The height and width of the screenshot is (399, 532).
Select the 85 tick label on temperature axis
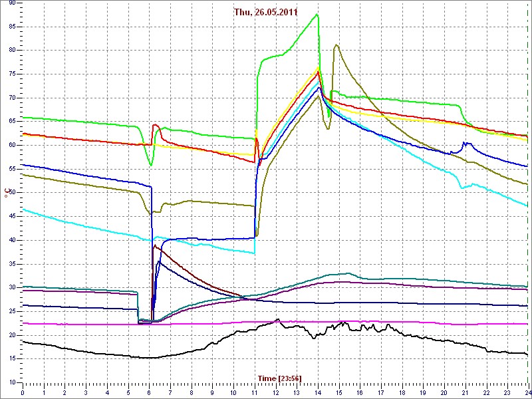click(x=12, y=27)
